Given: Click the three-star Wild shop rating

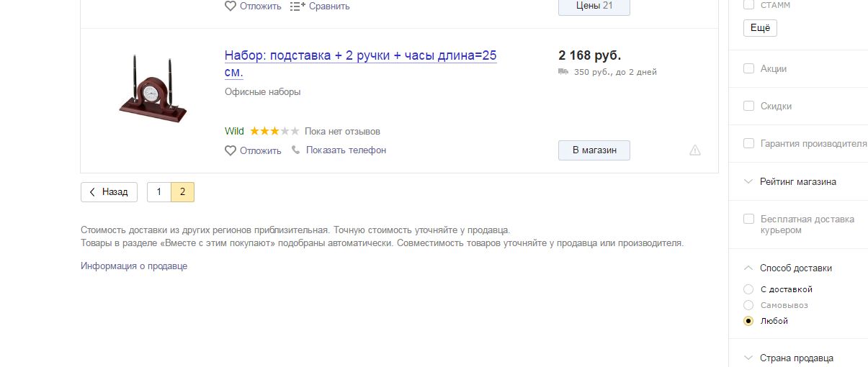Looking at the screenshot, I should tap(274, 131).
